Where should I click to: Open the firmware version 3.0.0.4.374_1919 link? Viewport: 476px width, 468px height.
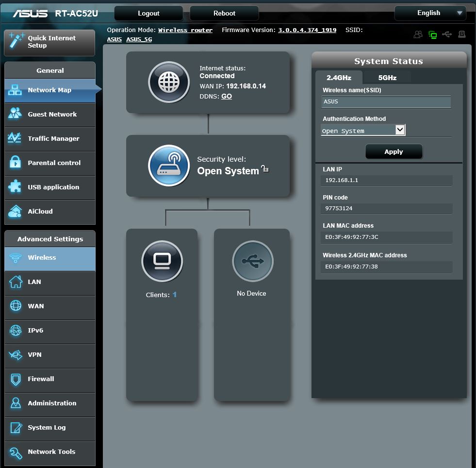[307, 30]
